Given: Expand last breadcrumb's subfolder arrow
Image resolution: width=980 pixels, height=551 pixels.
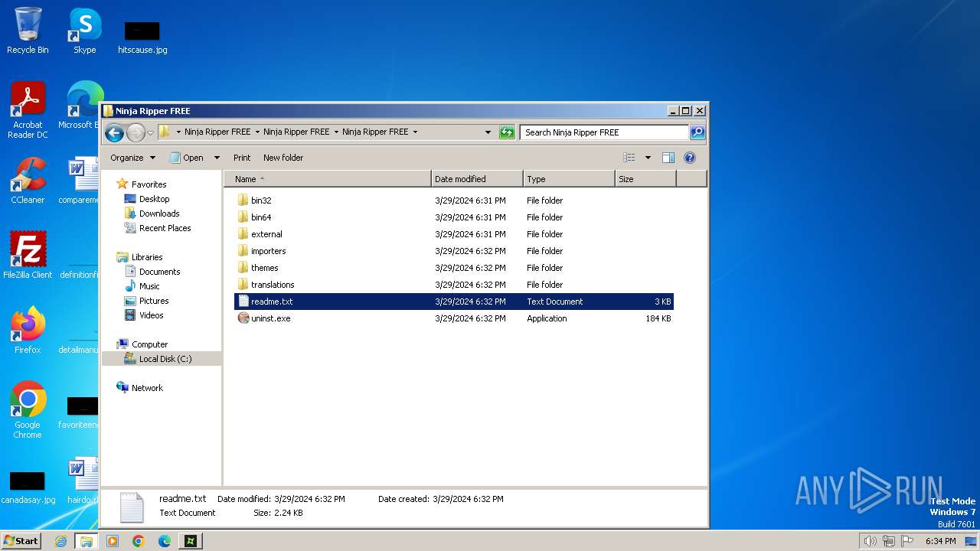Looking at the screenshot, I should (415, 132).
